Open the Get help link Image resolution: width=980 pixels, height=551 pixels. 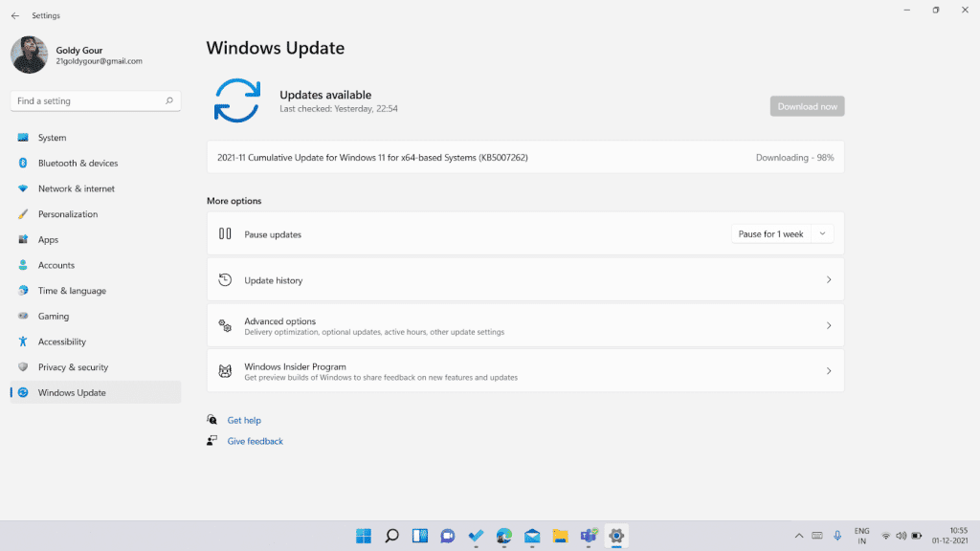tap(244, 421)
